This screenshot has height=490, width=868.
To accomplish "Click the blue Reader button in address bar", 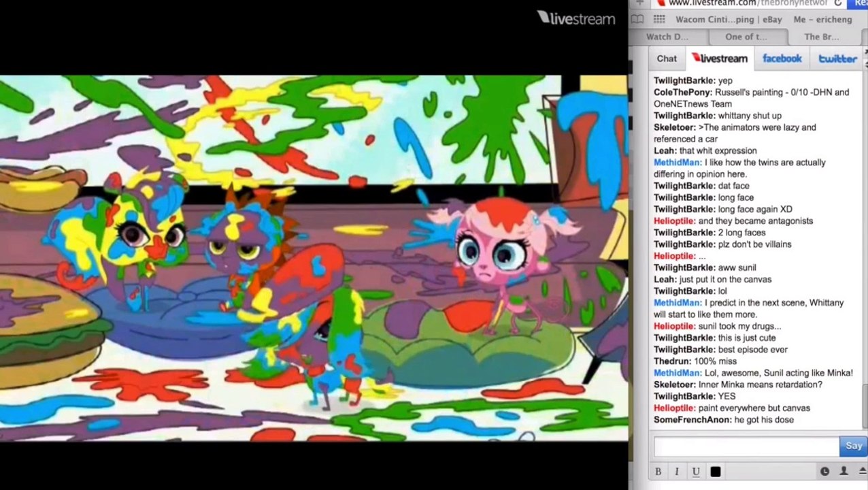I will tap(858, 3).
